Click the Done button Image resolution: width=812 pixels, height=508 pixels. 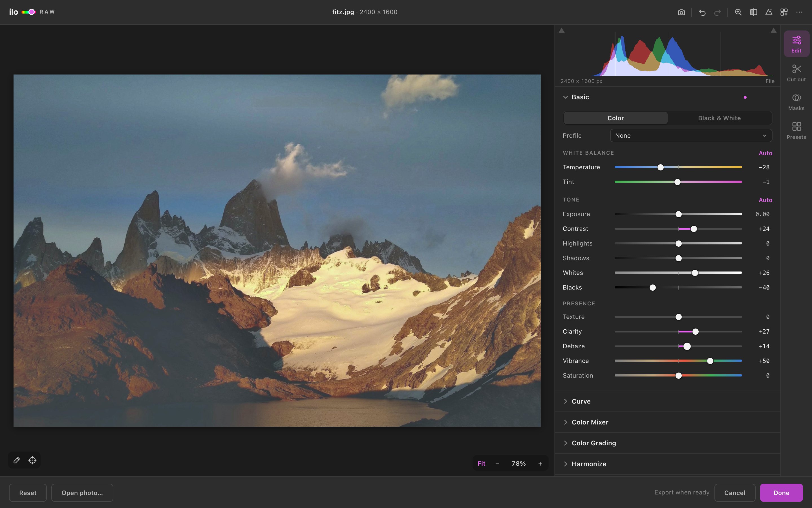(782, 493)
